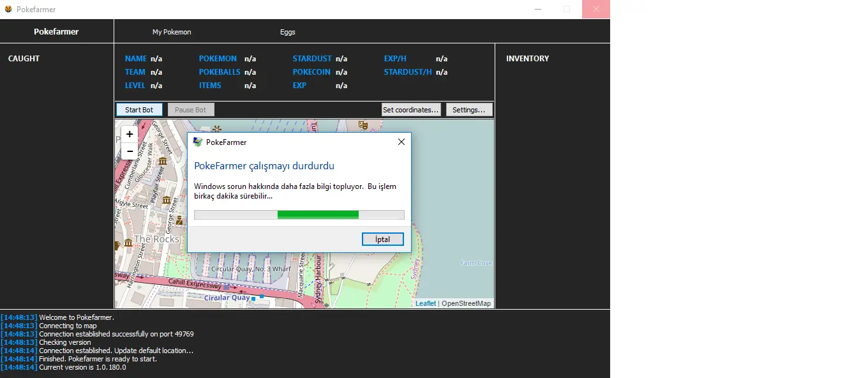Zoom out the map with minus button

[x=130, y=151]
